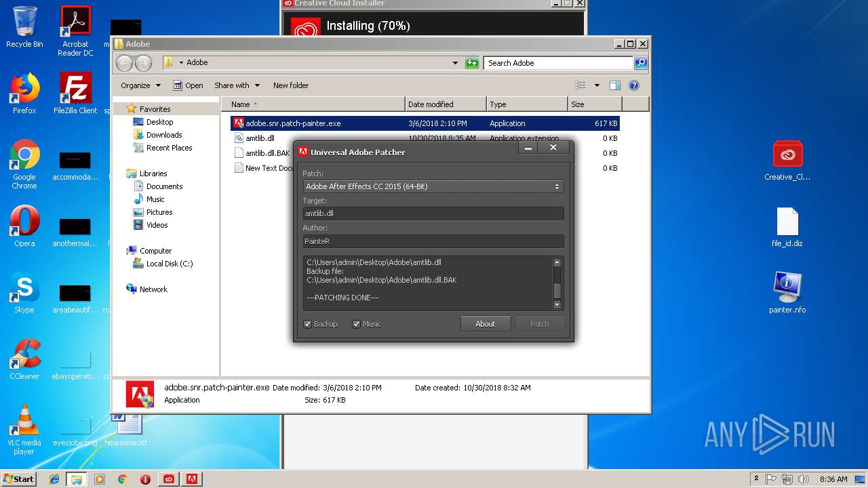This screenshot has width=868, height=488.
Task: Select hearsome.rtf desktop file
Action: click(126, 430)
